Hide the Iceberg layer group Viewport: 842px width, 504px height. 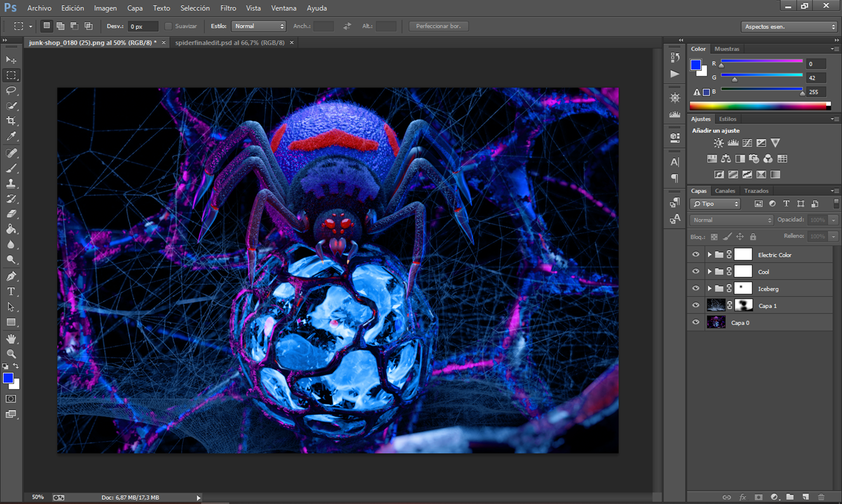pos(696,288)
